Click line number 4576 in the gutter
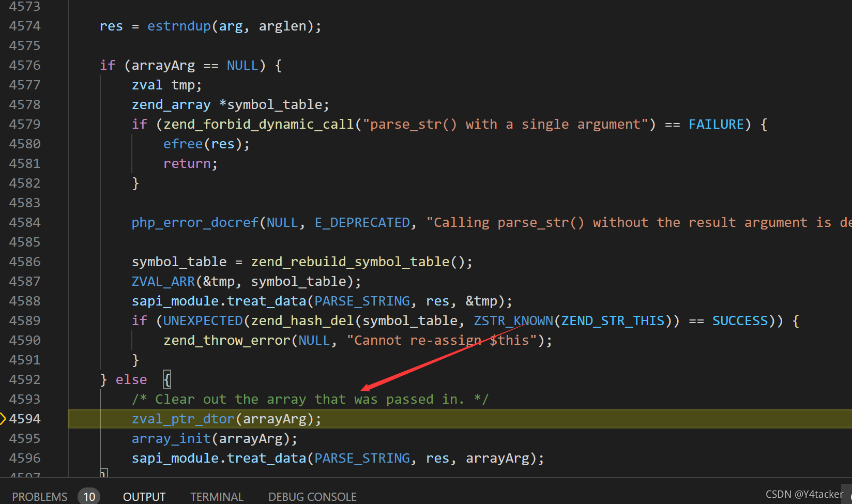The width and height of the screenshot is (852, 504). pos(25,65)
